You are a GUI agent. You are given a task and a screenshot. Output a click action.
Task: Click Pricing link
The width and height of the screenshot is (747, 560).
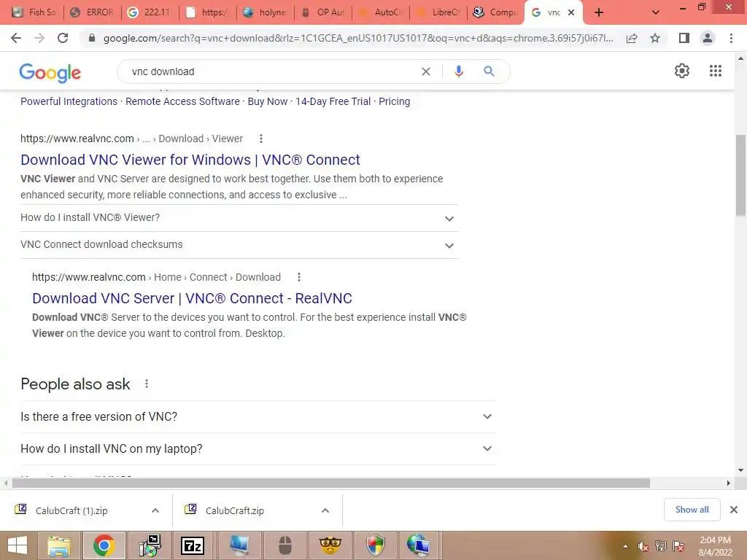(395, 101)
